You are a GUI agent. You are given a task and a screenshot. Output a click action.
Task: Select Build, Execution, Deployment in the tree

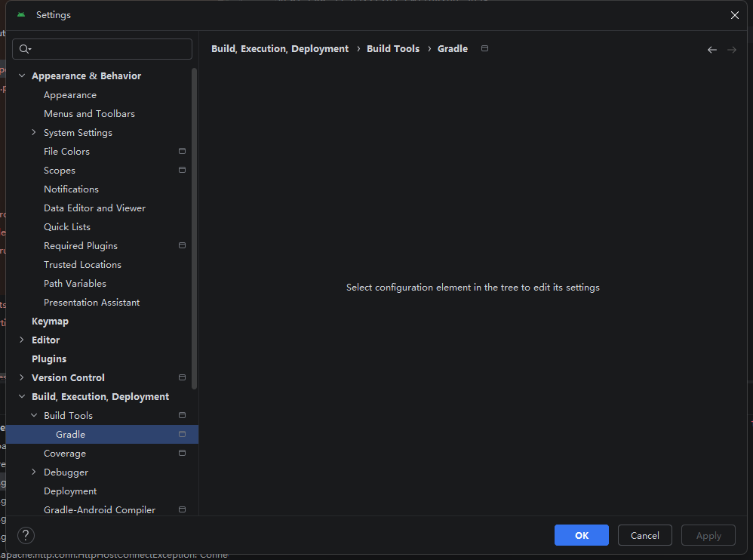coord(100,397)
